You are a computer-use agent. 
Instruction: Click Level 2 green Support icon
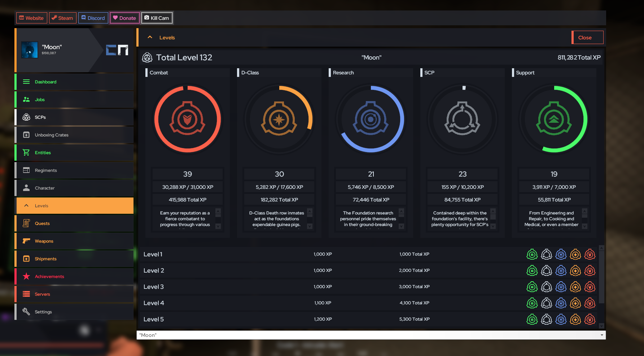[532, 271]
